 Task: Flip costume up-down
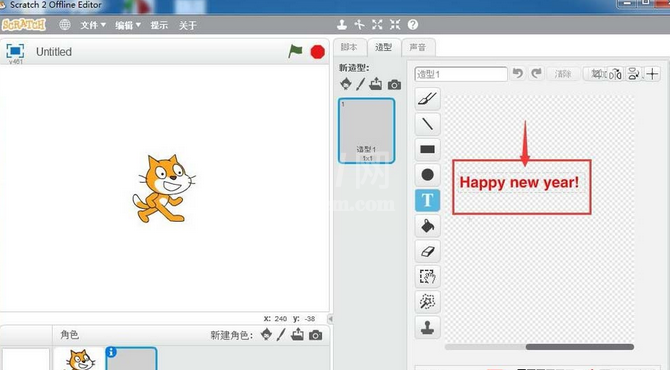634,74
